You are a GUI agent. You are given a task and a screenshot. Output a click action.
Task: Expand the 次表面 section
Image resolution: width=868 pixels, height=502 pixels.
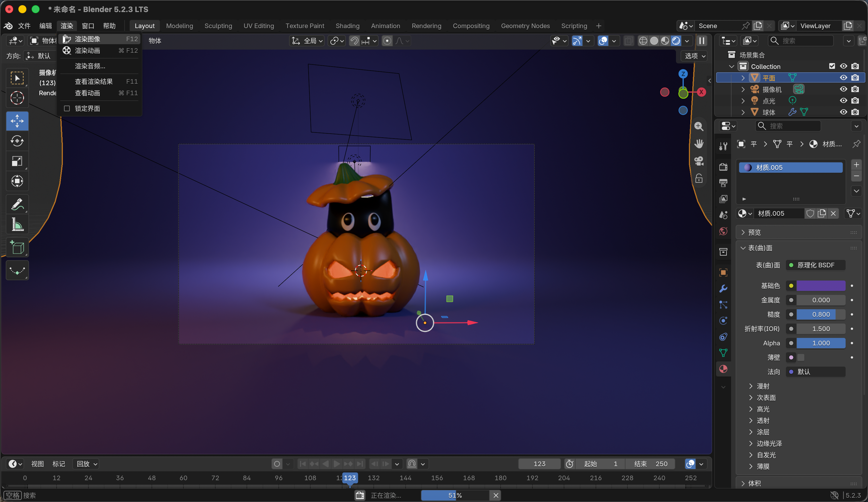(x=766, y=398)
